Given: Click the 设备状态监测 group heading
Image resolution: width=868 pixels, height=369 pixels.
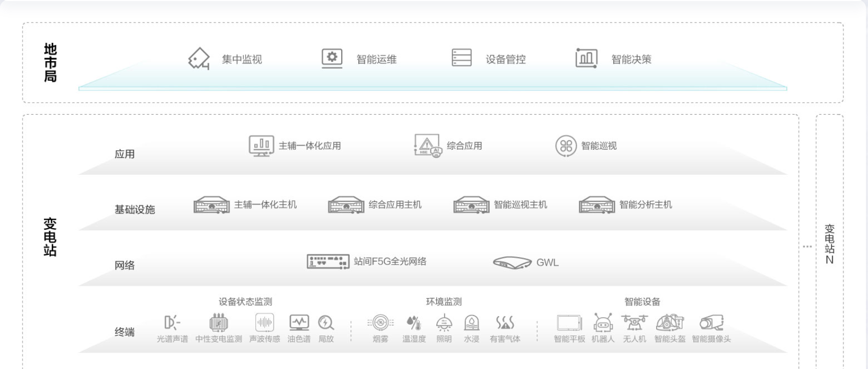Looking at the screenshot, I should click(245, 301).
